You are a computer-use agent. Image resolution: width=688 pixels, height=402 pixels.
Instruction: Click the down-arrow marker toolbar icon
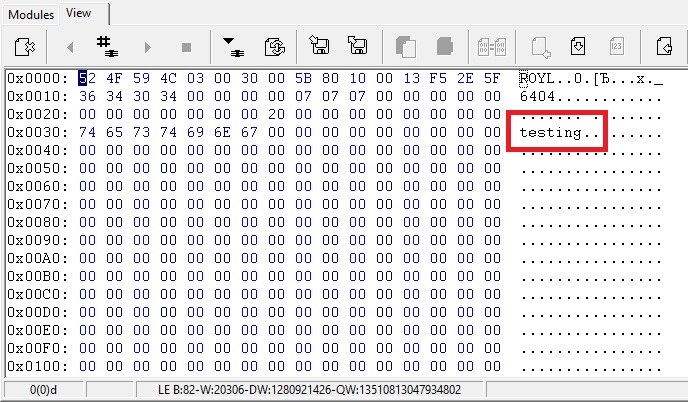234,47
